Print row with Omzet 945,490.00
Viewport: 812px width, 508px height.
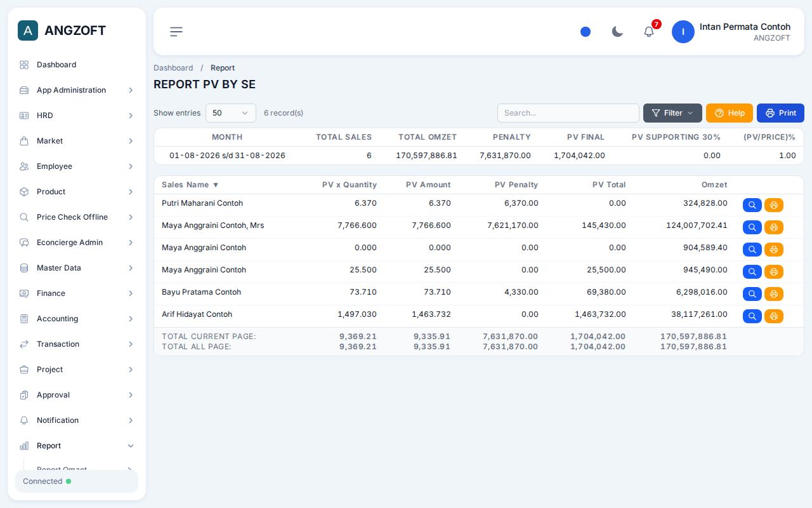point(774,272)
